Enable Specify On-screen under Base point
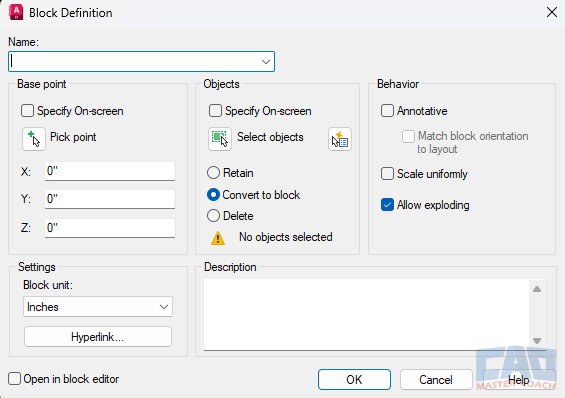 (27, 111)
